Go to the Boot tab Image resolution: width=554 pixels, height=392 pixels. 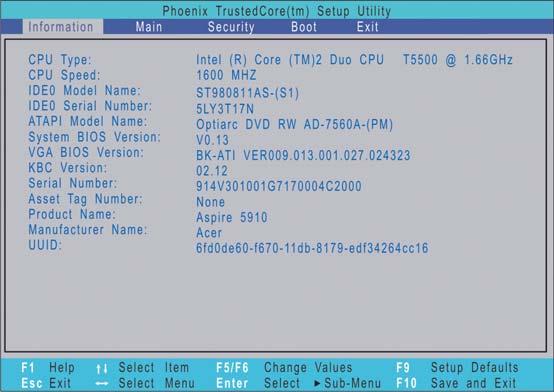tap(304, 27)
